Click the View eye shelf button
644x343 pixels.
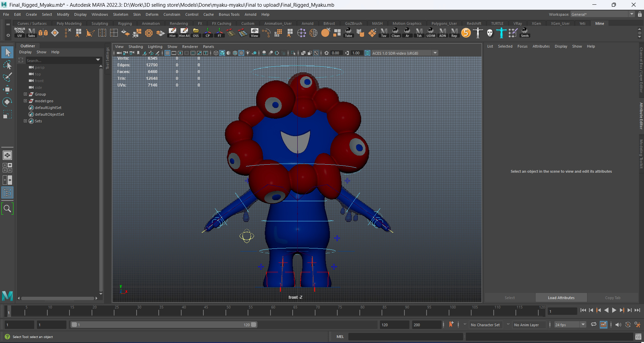pos(255,33)
